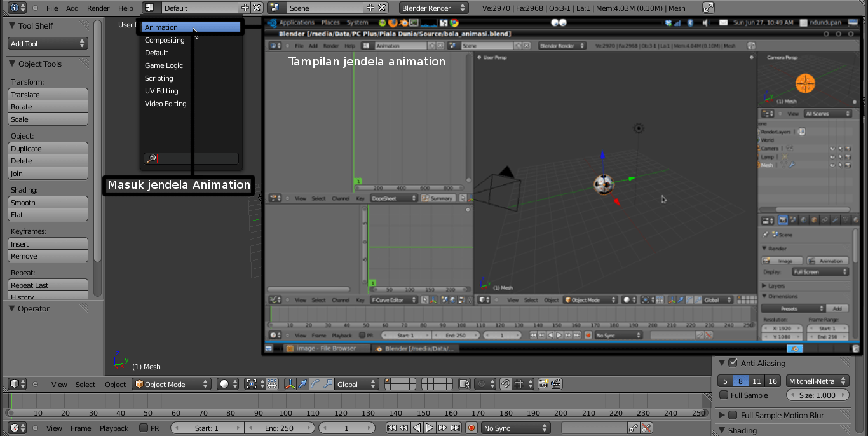Play the animation in reverse

[417, 428]
